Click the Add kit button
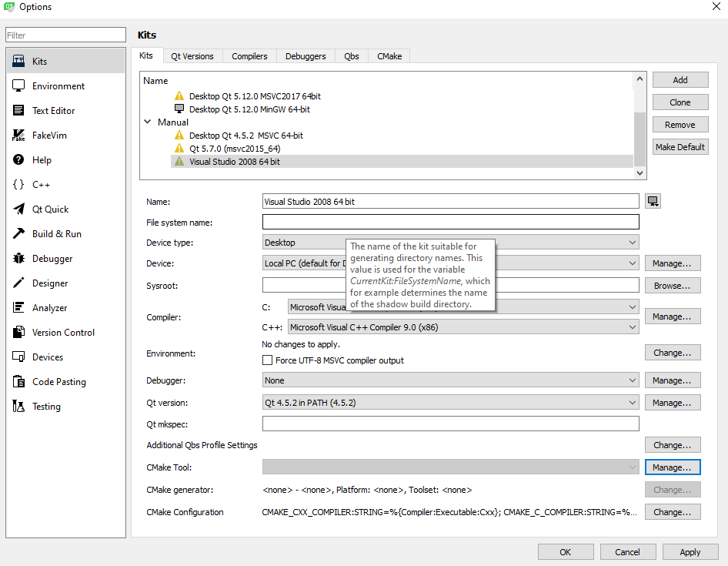The width and height of the screenshot is (728, 566). pyautogui.click(x=680, y=80)
